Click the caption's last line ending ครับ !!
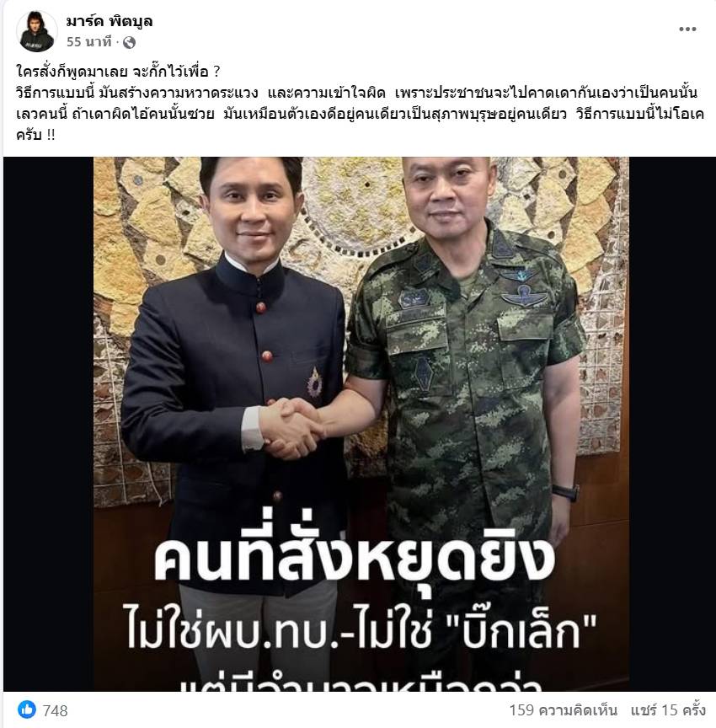Image resolution: width=716 pixels, height=728 pixels. [35, 135]
